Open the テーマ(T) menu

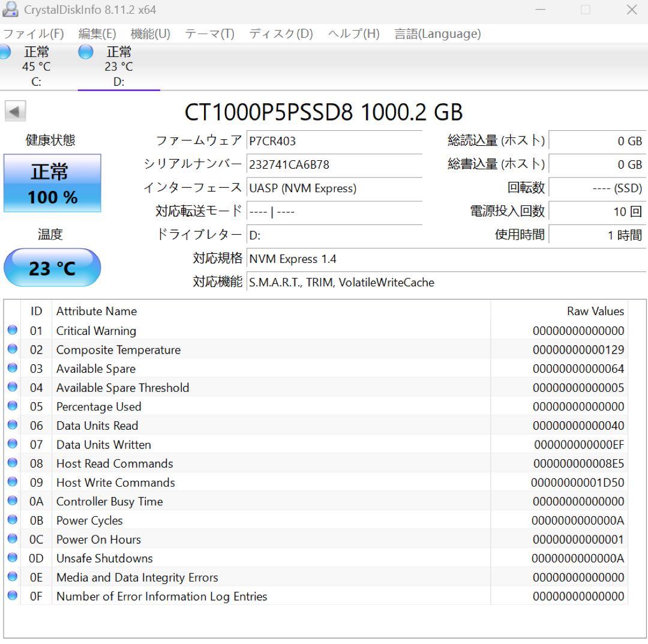pyautogui.click(x=210, y=34)
